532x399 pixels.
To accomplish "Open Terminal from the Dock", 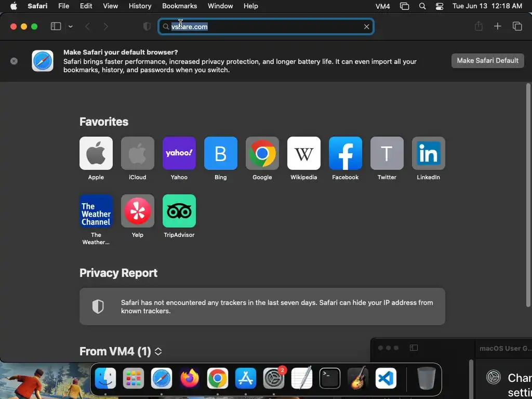I will pyautogui.click(x=330, y=378).
